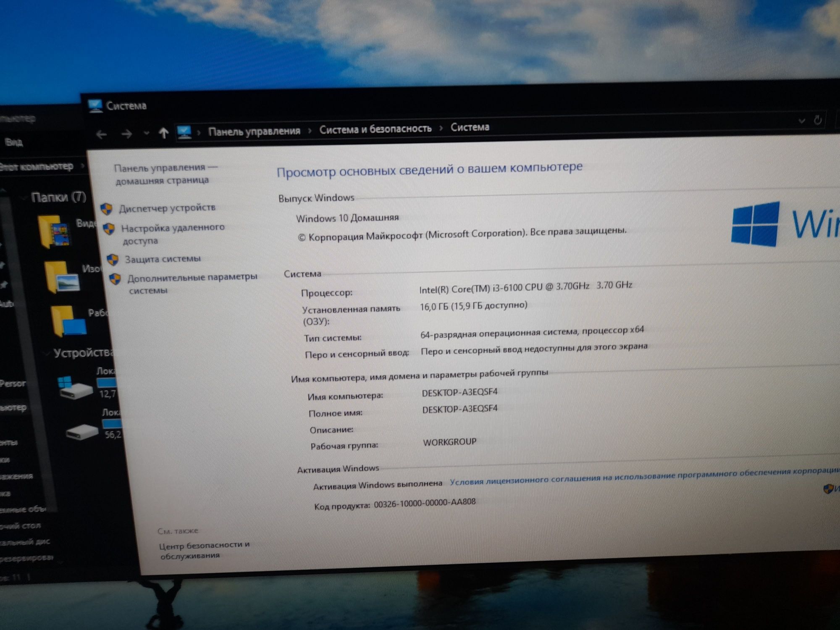The height and width of the screenshot is (630, 840).
Task: Click shield icon under the license link
Action: tap(829, 489)
